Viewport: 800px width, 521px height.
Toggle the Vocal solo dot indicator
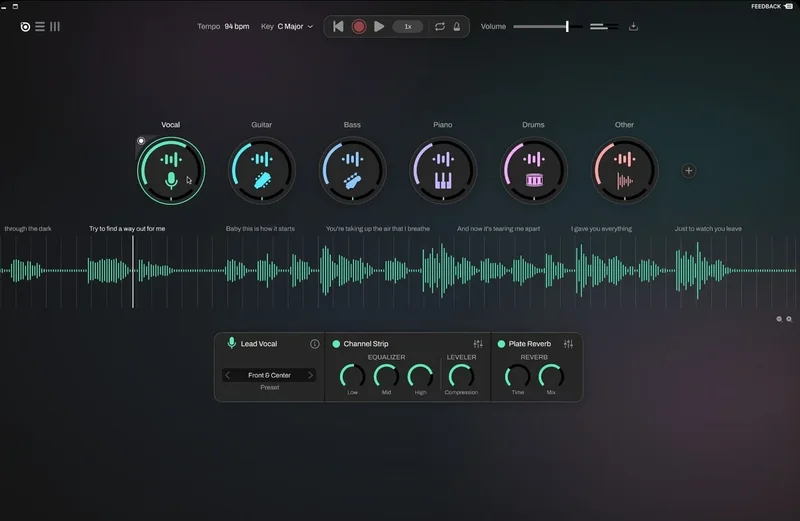pos(141,141)
